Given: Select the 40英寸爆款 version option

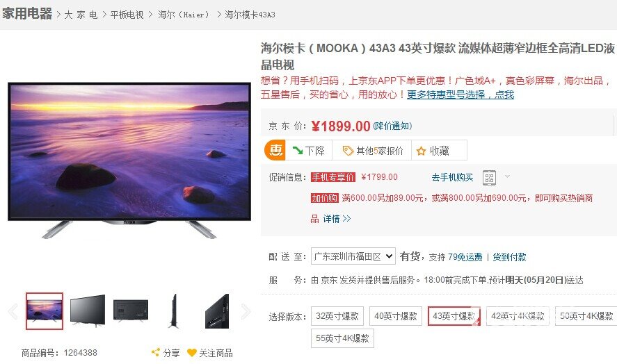Looking at the screenshot, I should tap(396, 316).
